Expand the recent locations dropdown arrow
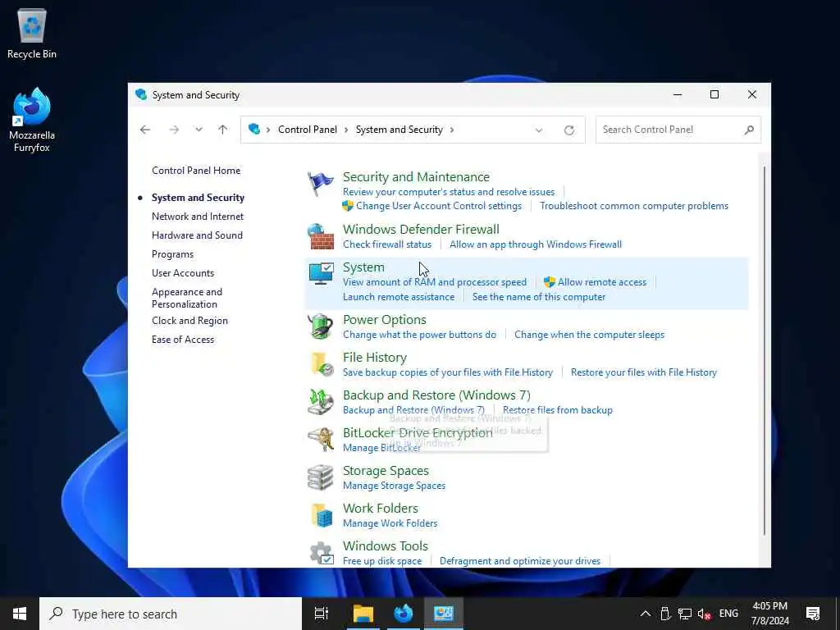This screenshot has width=840, height=630. [199, 130]
